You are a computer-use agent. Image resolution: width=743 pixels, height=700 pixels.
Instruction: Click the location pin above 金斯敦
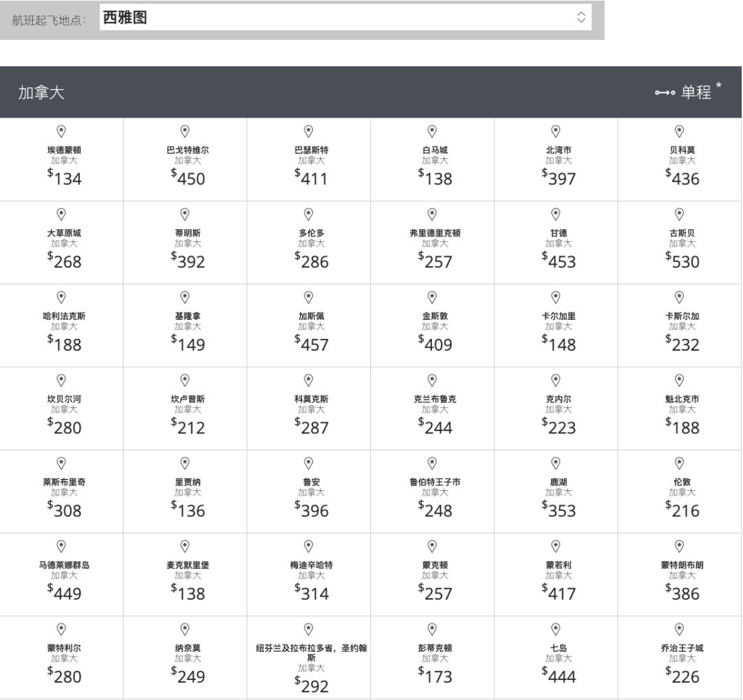[432, 298]
